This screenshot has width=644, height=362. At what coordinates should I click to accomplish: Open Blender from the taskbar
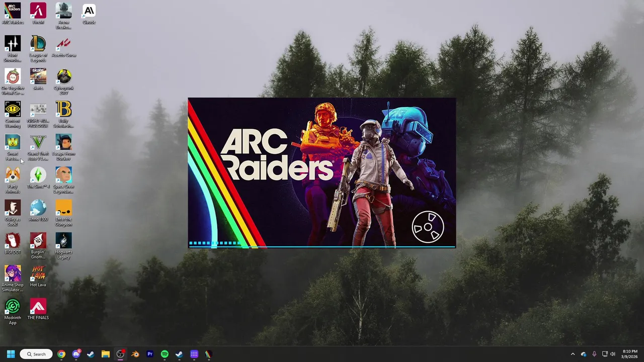(135, 354)
